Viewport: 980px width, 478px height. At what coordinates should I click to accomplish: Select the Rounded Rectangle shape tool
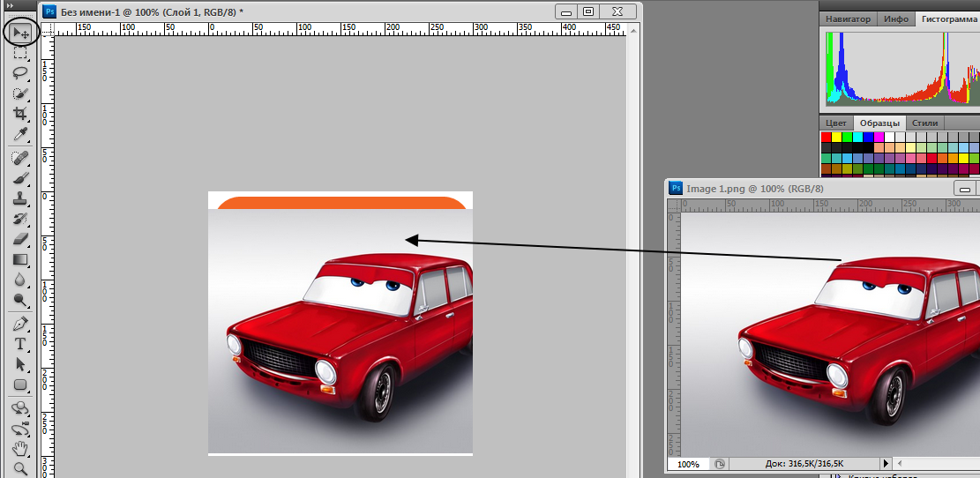[21, 385]
